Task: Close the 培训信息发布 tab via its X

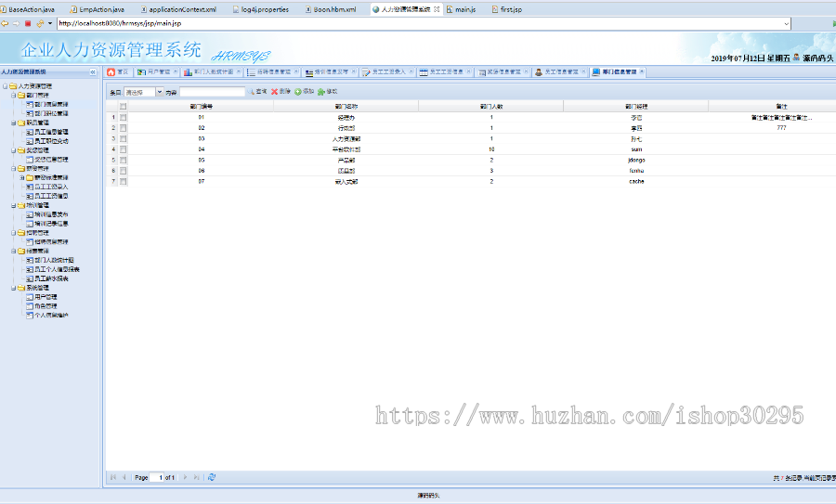Action: pyautogui.click(x=353, y=71)
